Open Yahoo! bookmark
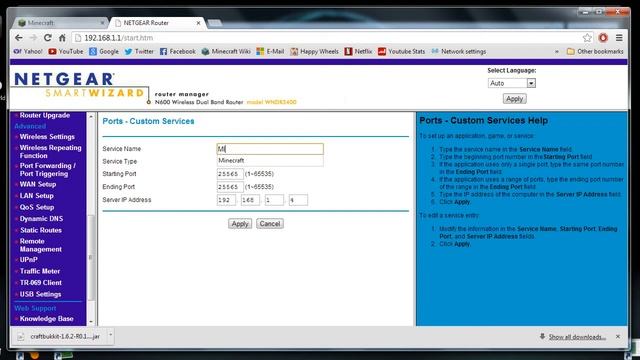The height and width of the screenshot is (360, 640). (28, 51)
